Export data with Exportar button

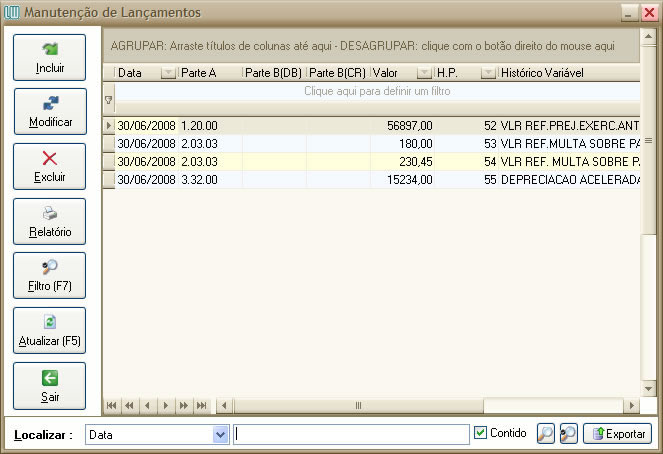[617, 434]
